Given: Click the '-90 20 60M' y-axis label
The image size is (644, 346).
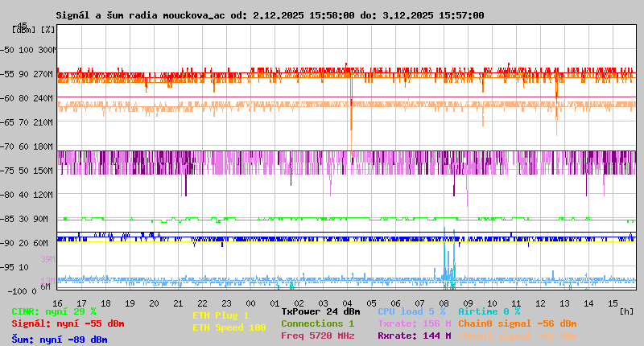Looking at the screenshot, I should (25, 243).
